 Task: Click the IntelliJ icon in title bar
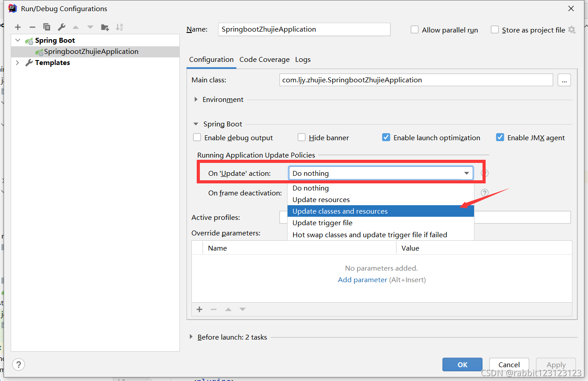(12, 8)
